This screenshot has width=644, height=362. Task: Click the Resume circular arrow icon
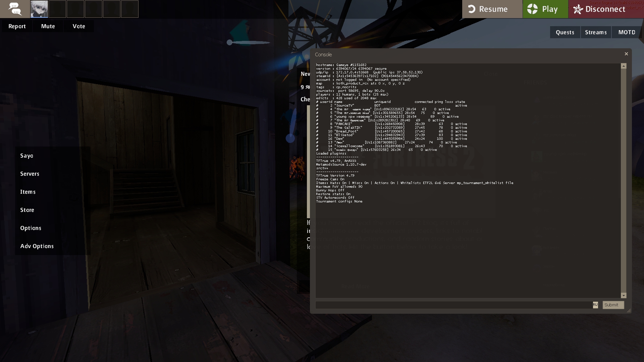pyautogui.click(x=472, y=9)
